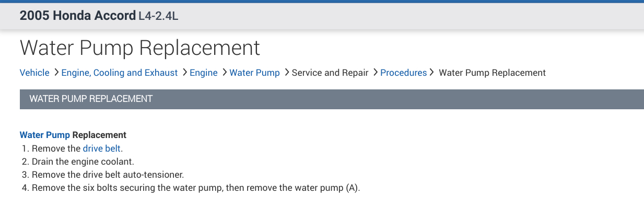The image size is (644, 218).
Task: Click the chevron right after Engine breadcrumb
Action: tap(224, 73)
